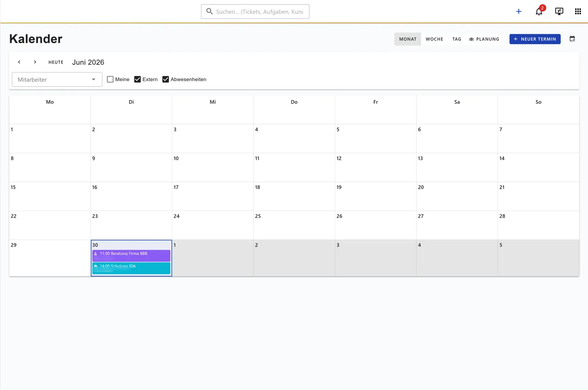588x390 pixels.
Task: Switch to Woche view
Action: 434,39
